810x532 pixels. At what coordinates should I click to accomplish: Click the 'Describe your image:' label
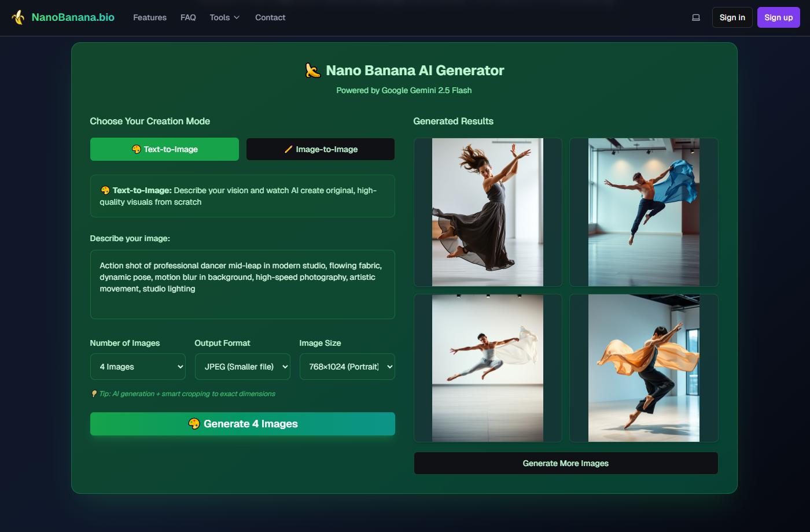(x=130, y=238)
